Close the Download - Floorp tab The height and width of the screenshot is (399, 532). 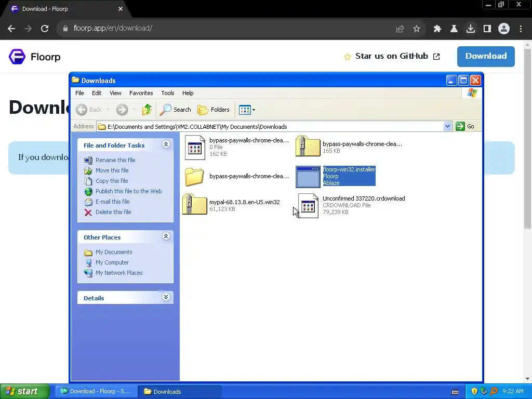121,9
